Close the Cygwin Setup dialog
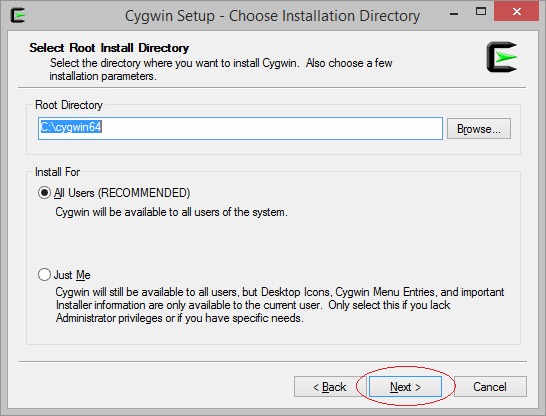546x416 pixels. tap(516, 11)
